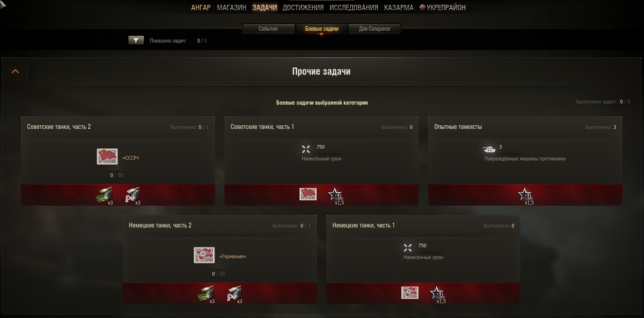Click the damage dealt crossed-shells icon in Soviet tanks part 1
The image size is (644, 318).
(306, 149)
